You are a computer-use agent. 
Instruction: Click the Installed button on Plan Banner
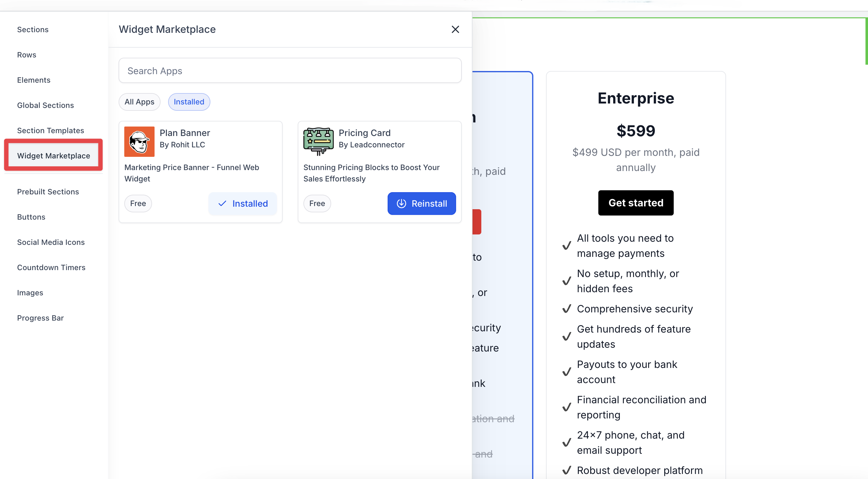(243, 204)
